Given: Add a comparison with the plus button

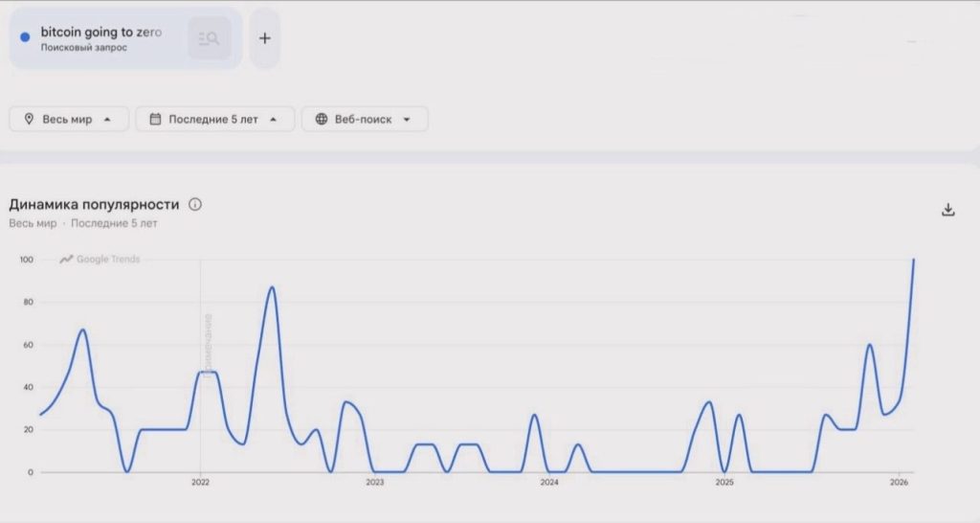Looking at the screenshot, I should point(265,38).
